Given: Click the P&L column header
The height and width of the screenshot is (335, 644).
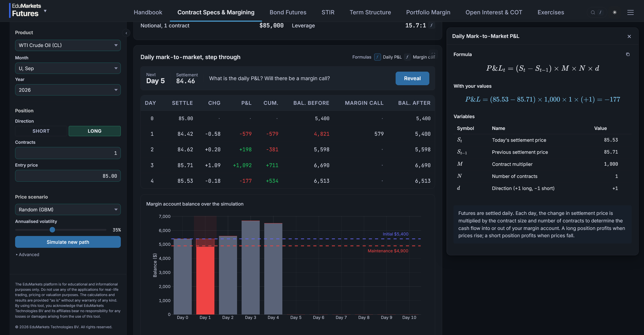Looking at the screenshot, I should [246, 103].
